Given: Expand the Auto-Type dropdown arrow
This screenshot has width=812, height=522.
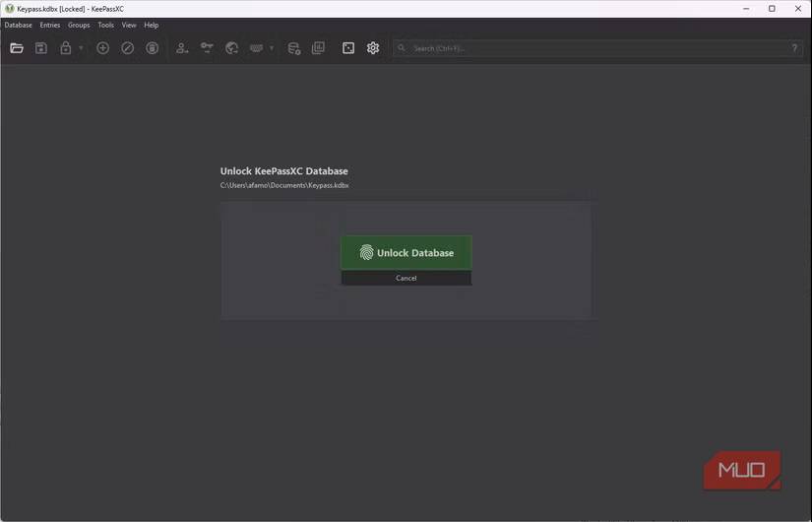Looking at the screenshot, I should (272, 48).
